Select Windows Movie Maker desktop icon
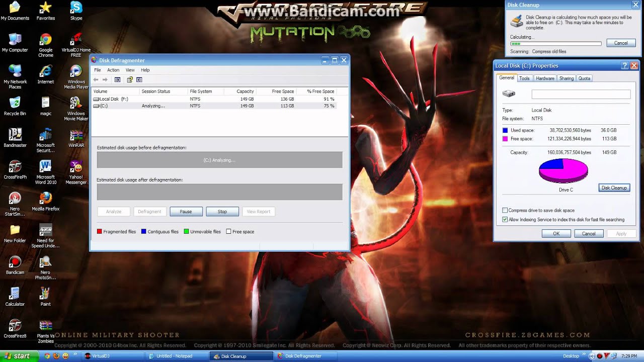Image resolution: width=644 pixels, height=362 pixels. [76, 109]
